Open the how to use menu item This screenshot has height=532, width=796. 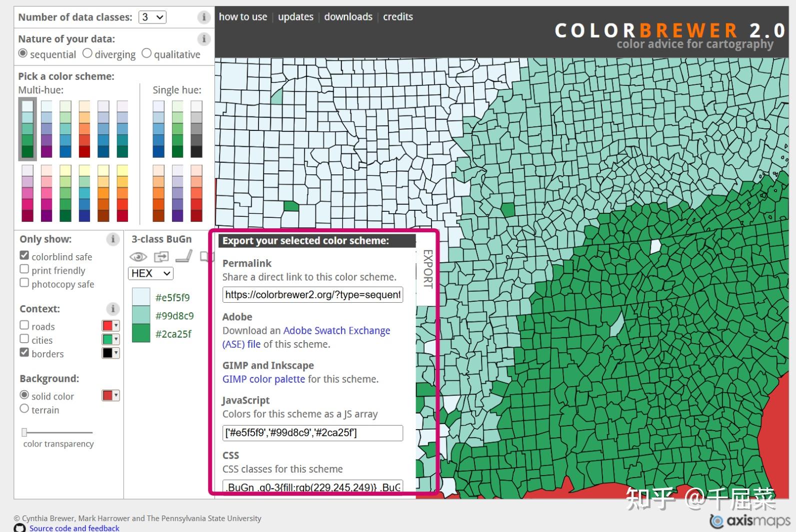pyautogui.click(x=243, y=16)
